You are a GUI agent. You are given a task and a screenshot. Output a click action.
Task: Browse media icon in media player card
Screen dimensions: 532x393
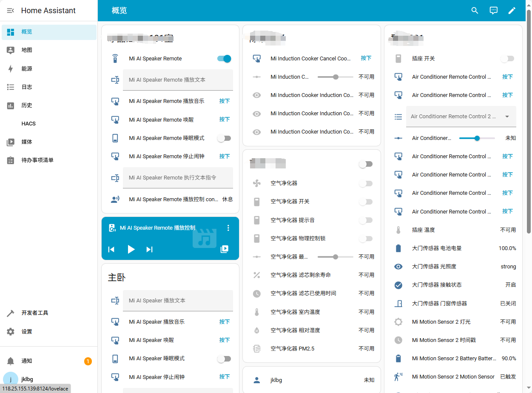tap(225, 249)
